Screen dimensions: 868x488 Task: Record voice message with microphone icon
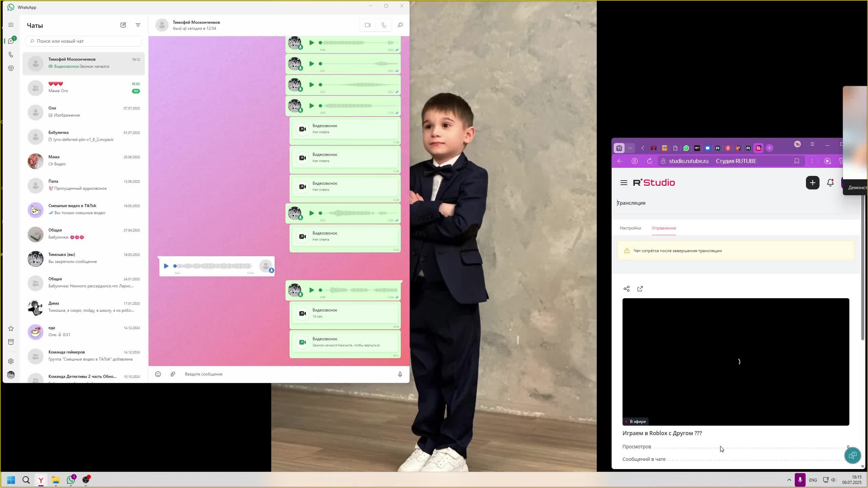coord(400,374)
